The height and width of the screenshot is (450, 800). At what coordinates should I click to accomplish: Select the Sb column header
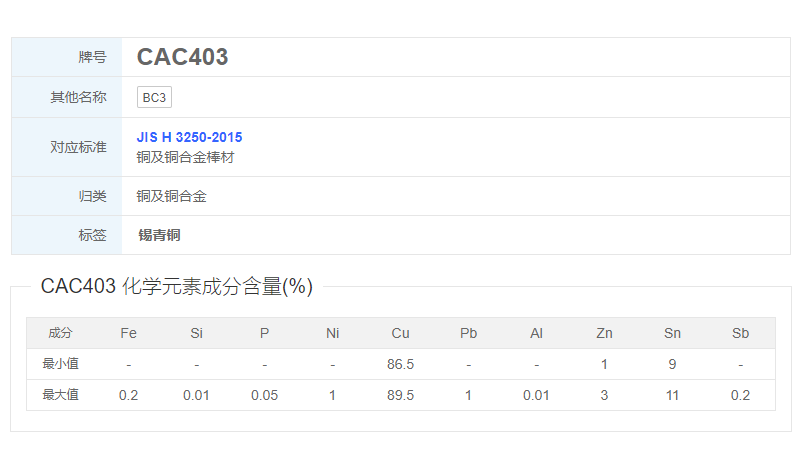(740, 333)
